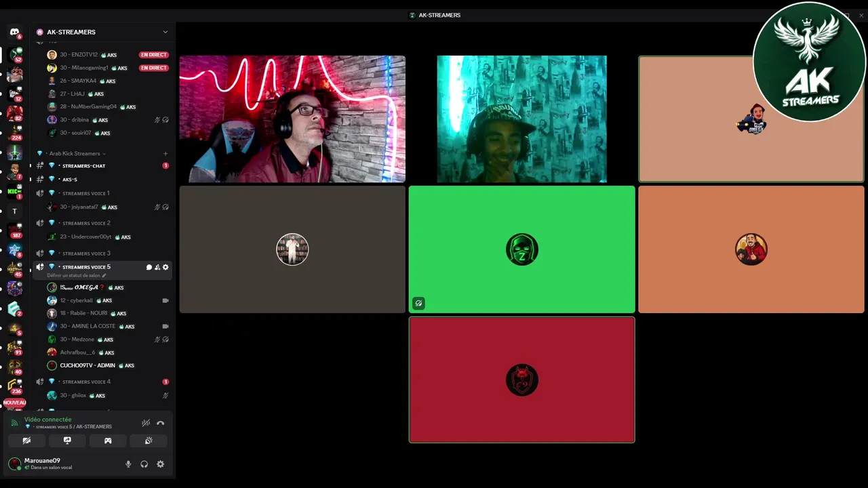Start an activity with the gamepad button

(108, 441)
